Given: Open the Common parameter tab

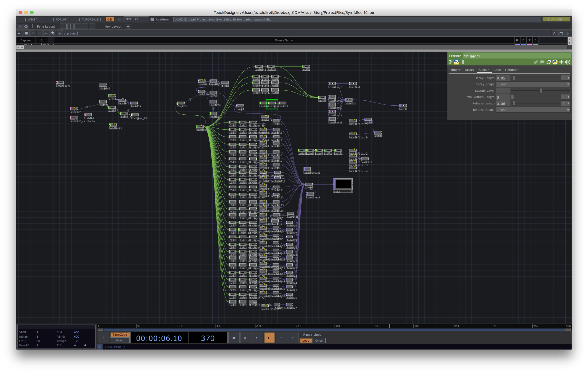Looking at the screenshot, I should point(512,70).
